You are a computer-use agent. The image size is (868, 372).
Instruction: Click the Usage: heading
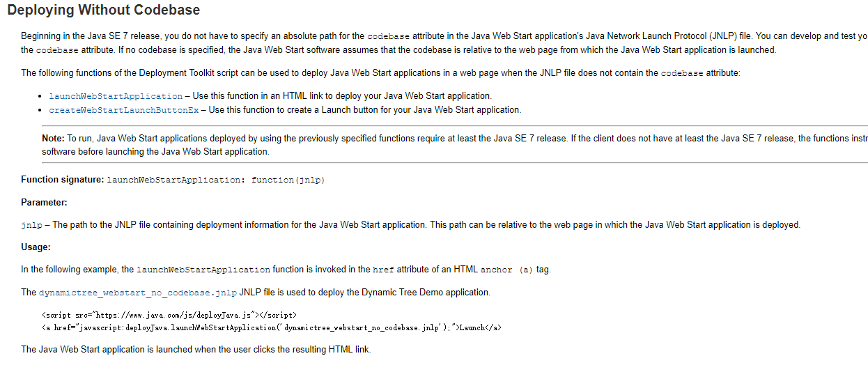click(x=36, y=247)
